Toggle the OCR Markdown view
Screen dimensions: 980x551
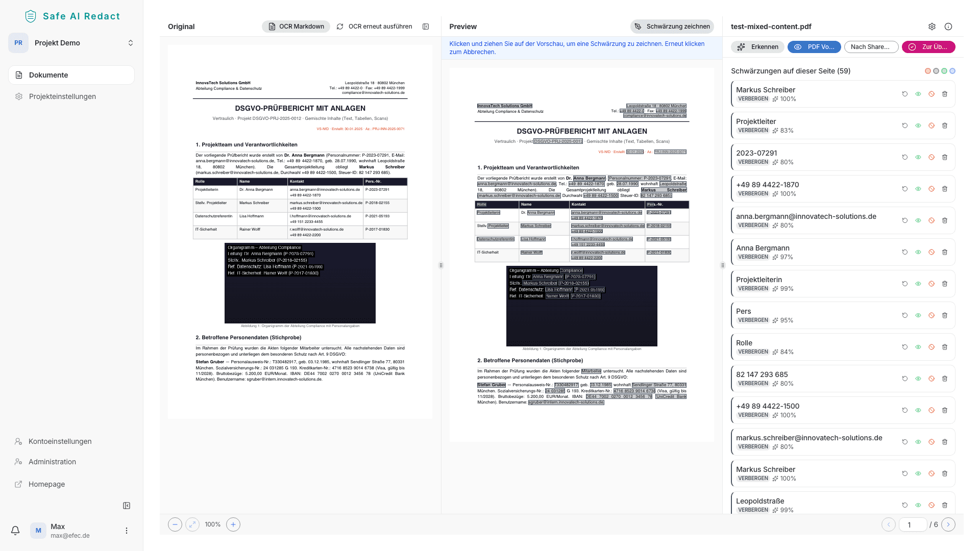[x=296, y=27]
